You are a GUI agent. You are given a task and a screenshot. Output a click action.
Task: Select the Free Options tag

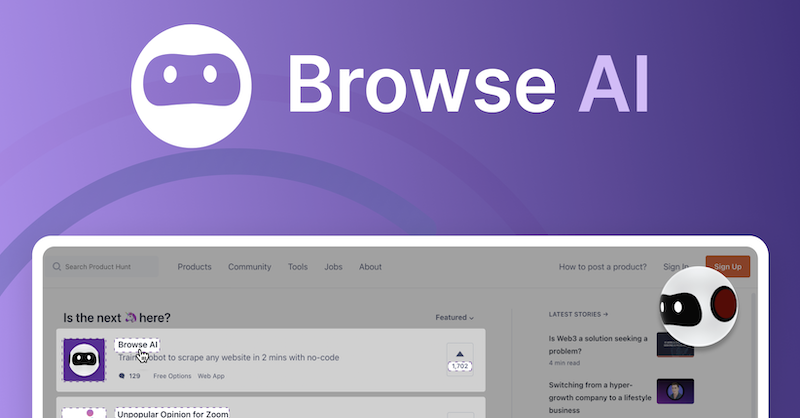click(x=172, y=376)
